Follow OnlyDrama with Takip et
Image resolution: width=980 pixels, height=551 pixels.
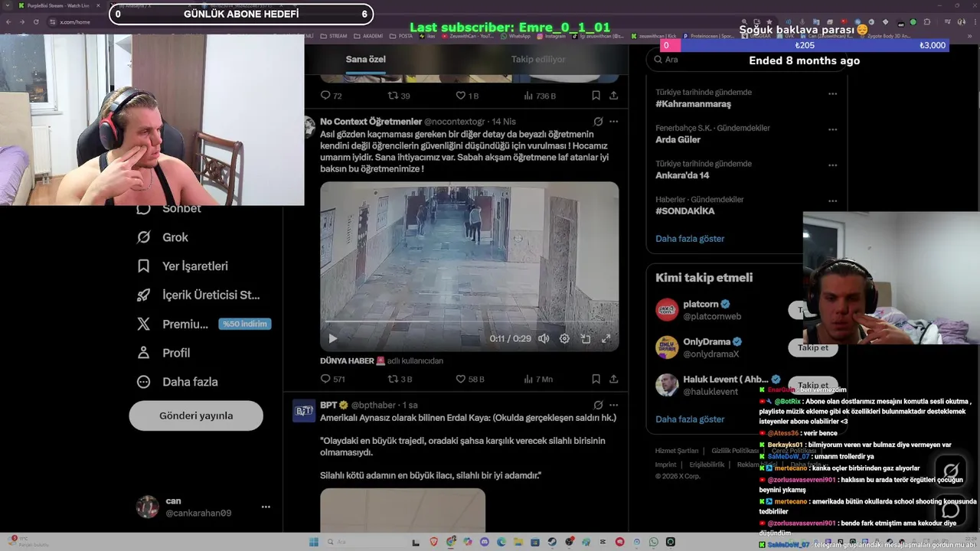813,347
